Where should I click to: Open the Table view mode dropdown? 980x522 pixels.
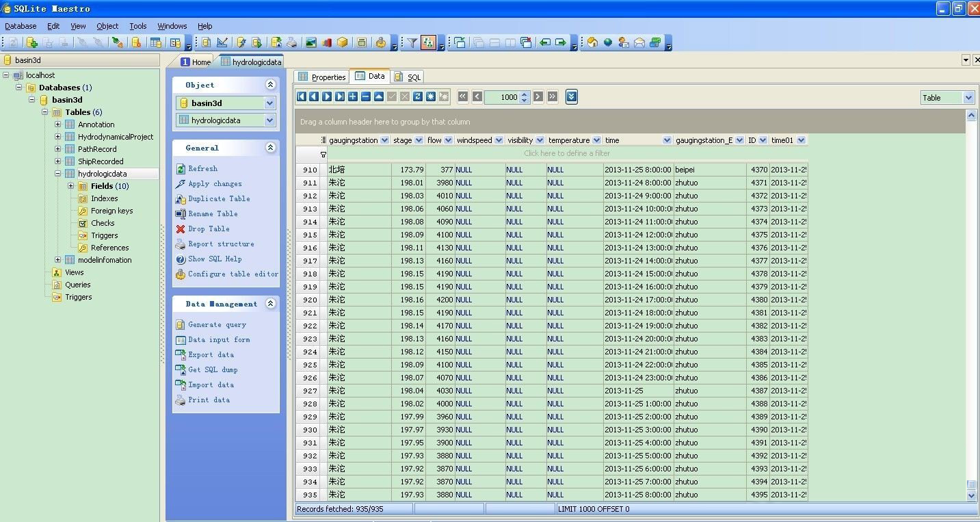click(968, 98)
